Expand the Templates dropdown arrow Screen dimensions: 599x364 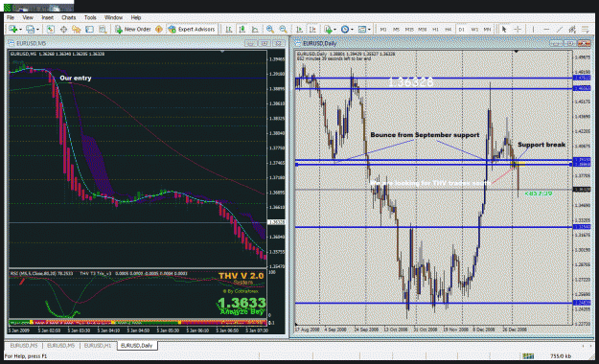(369, 30)
